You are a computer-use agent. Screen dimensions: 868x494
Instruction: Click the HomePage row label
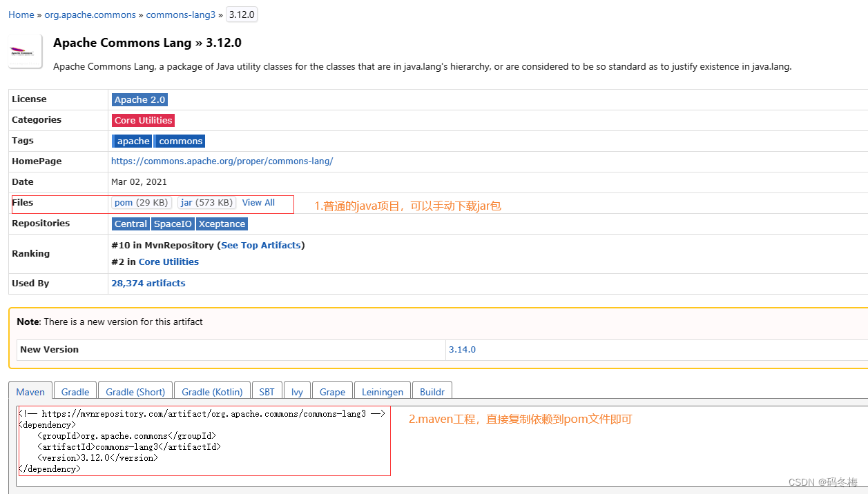[37, 161]
